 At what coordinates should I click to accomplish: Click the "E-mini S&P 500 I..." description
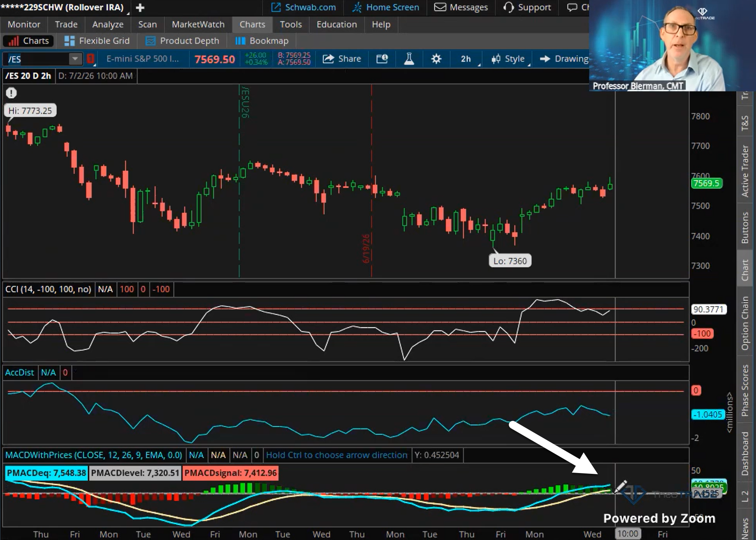142,59
